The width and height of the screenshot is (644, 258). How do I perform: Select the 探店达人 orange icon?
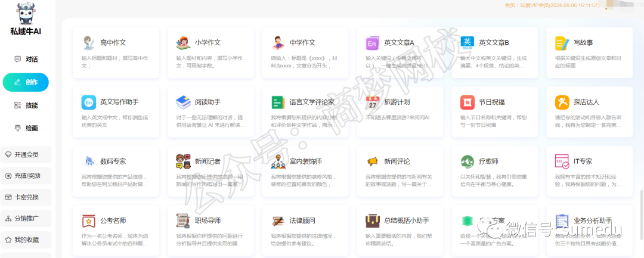coord(562,102)
